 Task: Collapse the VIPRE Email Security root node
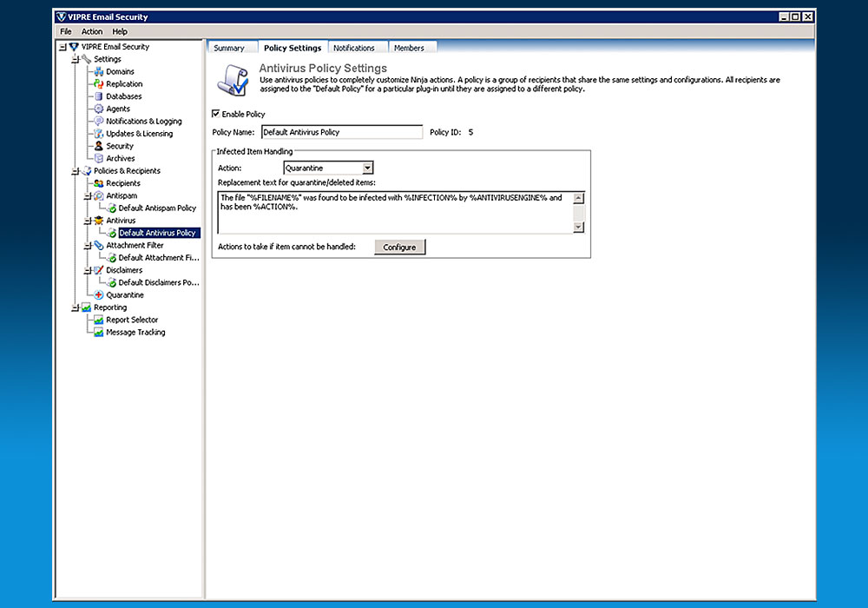point(63,47)
